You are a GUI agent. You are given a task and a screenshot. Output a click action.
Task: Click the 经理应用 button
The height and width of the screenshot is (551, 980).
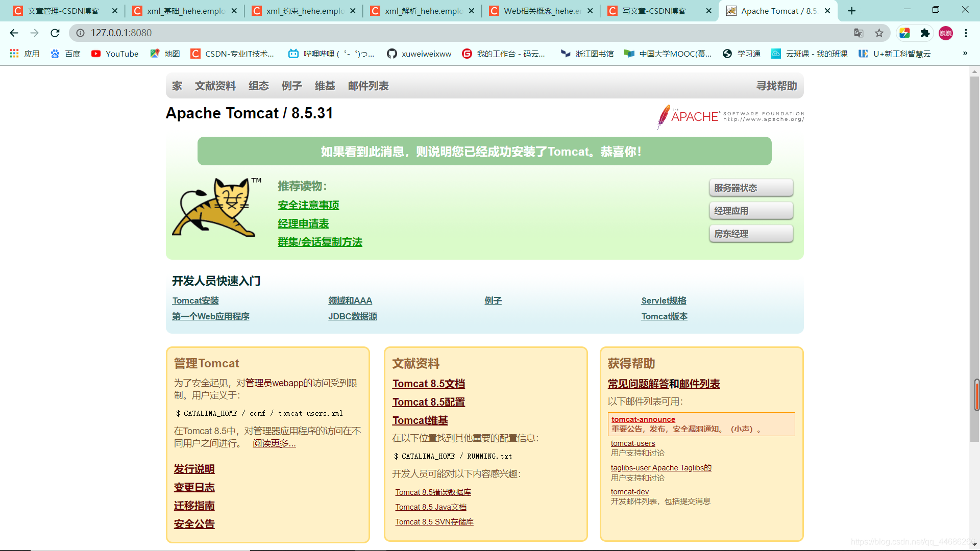point(751,211)
